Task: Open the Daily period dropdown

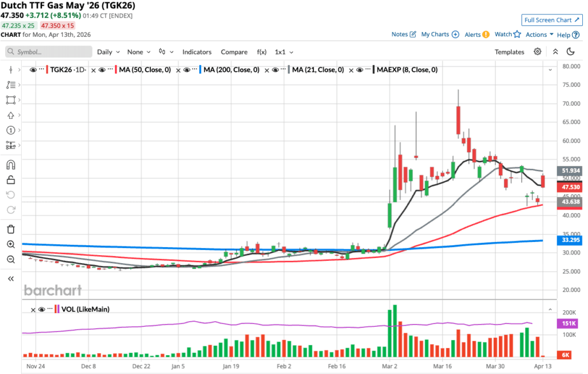Action: (x=109, y=52)
